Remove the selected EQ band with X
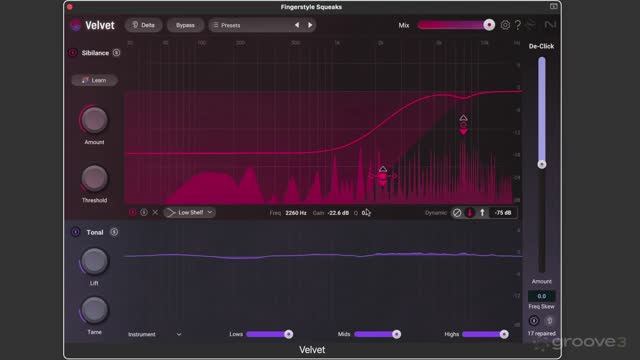 155,212
